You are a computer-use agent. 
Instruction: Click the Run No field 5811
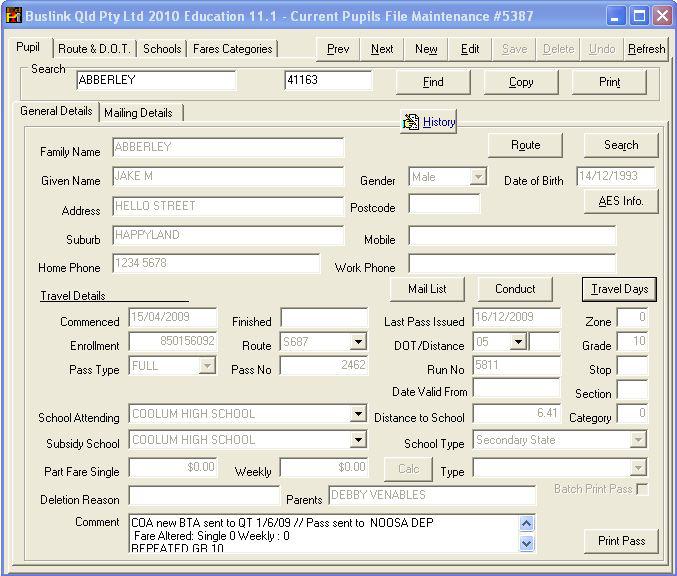click(x=516, y=365)
